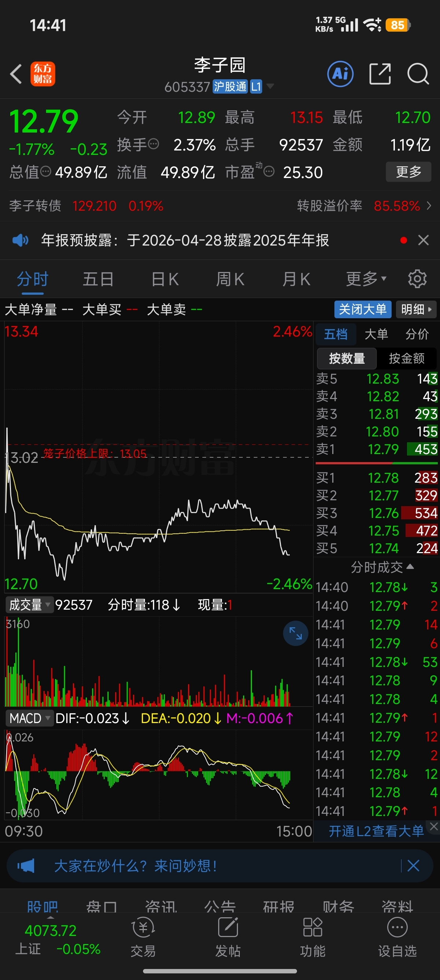Tap the share/export icon
Image resolution: width=440 pixels, height=980 pixels.
380,74
